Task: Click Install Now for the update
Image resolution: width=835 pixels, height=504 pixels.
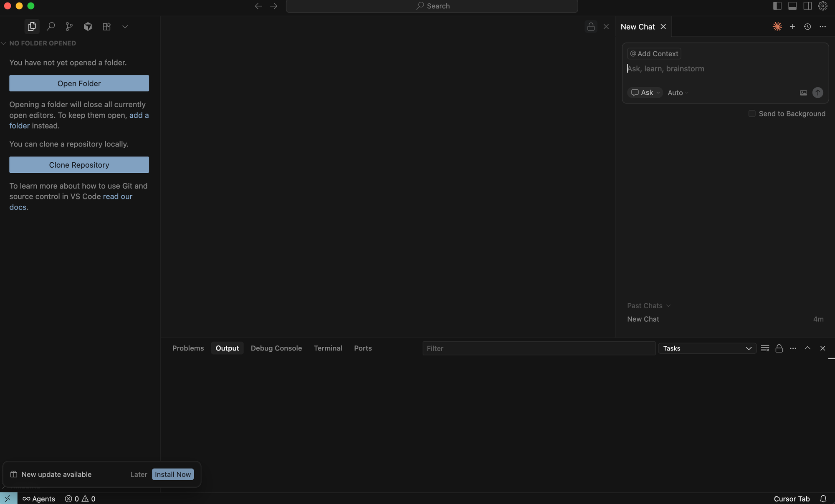Action: (x=173, y=474)
